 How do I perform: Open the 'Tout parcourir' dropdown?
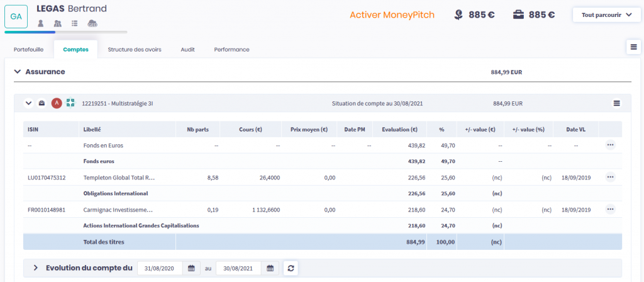607,16
